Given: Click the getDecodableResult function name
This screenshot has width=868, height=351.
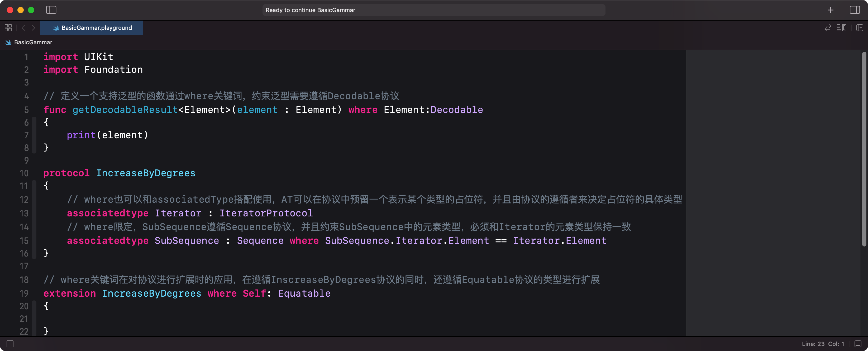Looking at the screenshot, I should click(125, 110).
